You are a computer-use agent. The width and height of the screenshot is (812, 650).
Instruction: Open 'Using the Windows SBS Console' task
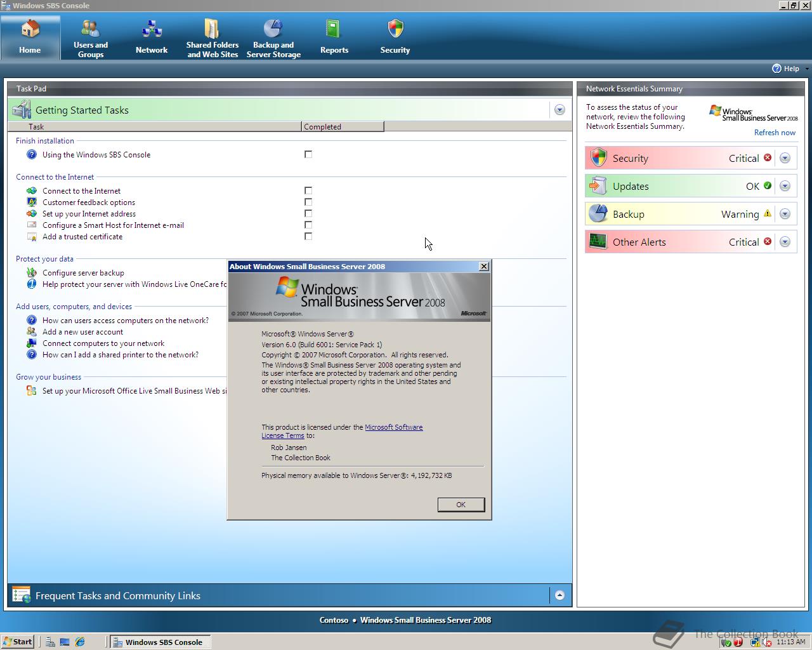(96, 155)
